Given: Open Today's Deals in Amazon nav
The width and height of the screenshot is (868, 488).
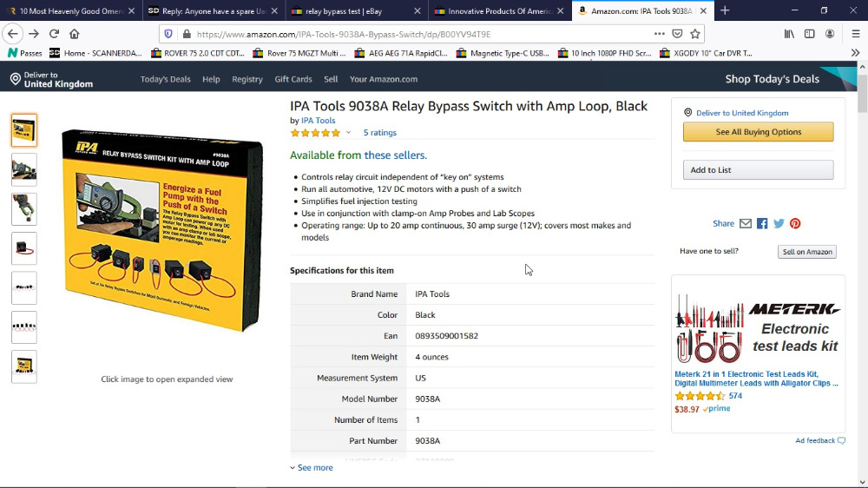Looking at the screenshot, I should pos(165,79).
